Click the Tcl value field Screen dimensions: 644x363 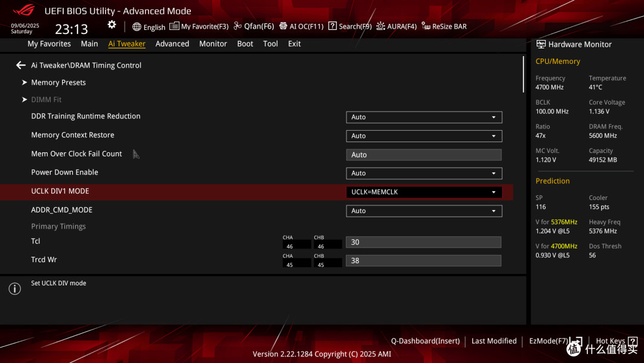pos(423,242)
